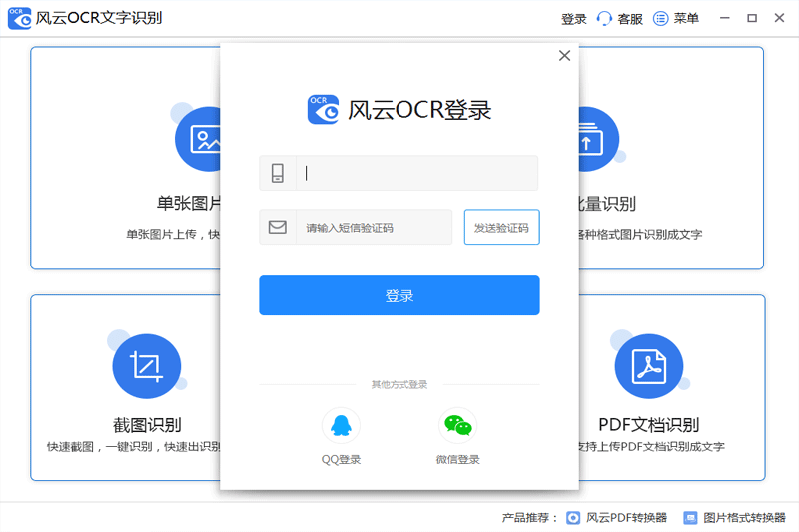Image resolution: width=799 pixels, height=532 pixels.
Task: Click the QQ登录 text label
Action: (x=341, y=460)
